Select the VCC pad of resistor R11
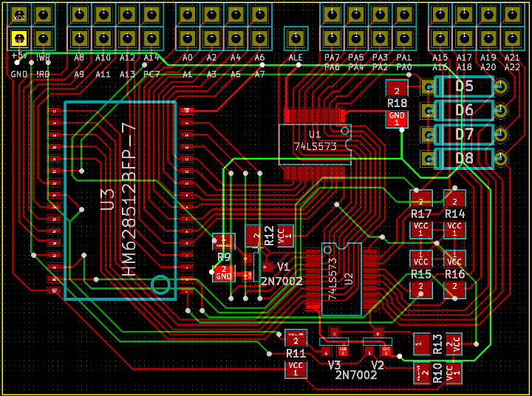 pos(296,368)
